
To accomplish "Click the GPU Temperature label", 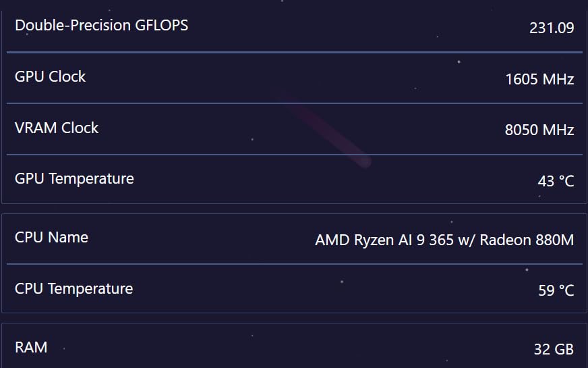I will (74, 179).
